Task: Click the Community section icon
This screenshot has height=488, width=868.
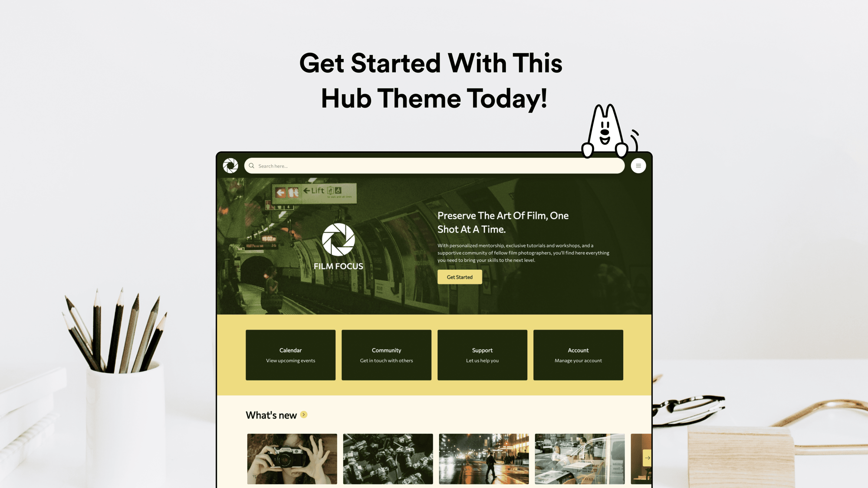Action: pyautogui.click(x=386, y=354)
